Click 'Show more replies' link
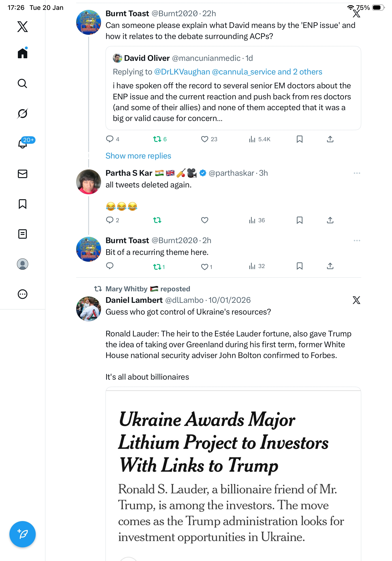 point(138,156)
